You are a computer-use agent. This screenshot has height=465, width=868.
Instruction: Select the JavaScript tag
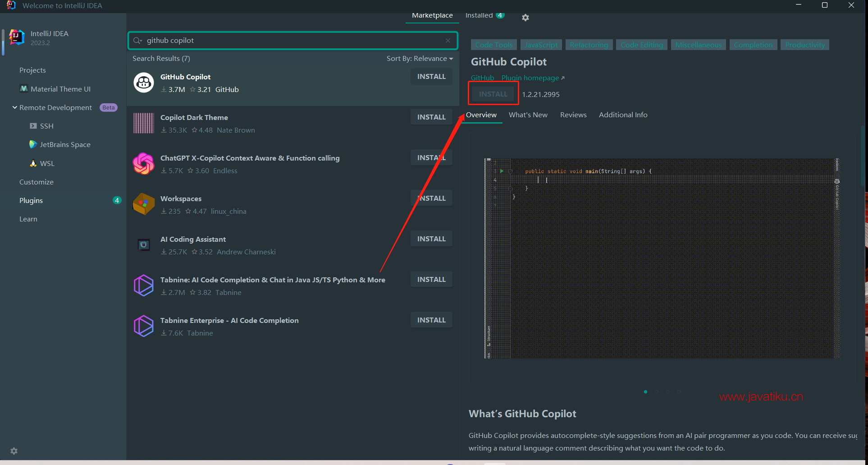(x=541, y=45)
